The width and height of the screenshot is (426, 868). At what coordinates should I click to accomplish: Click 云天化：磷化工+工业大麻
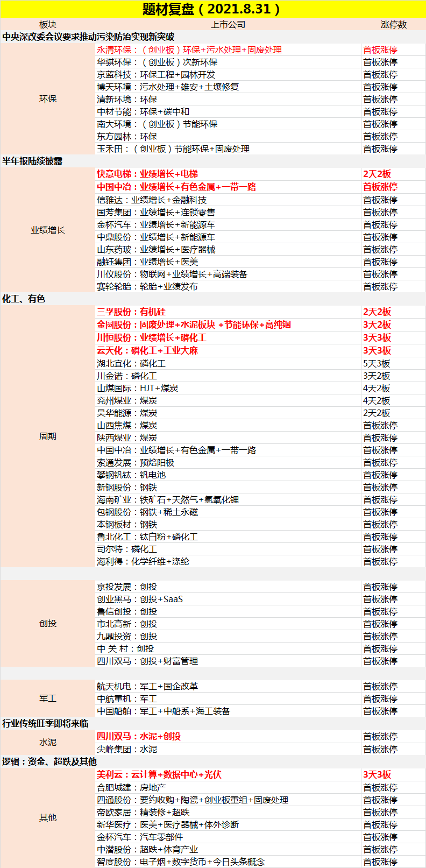(147, 351)
